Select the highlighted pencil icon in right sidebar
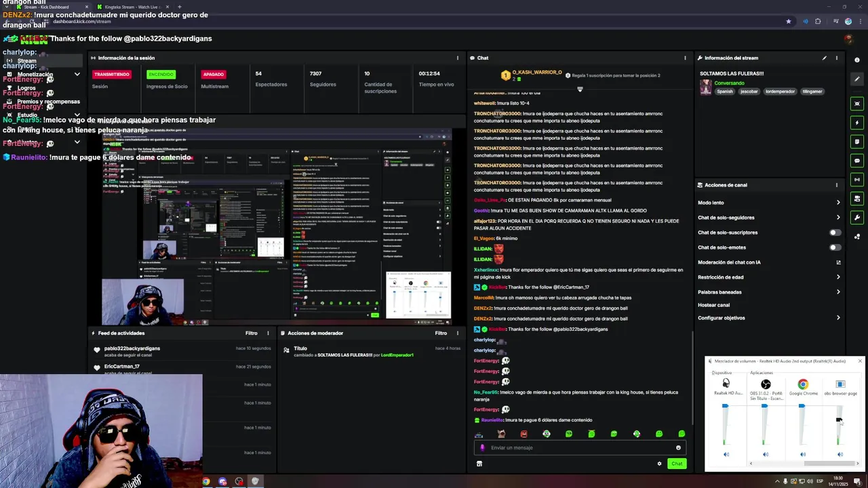Image resolution: width=868 pixels, height=488 pixels. pos(857,79)
